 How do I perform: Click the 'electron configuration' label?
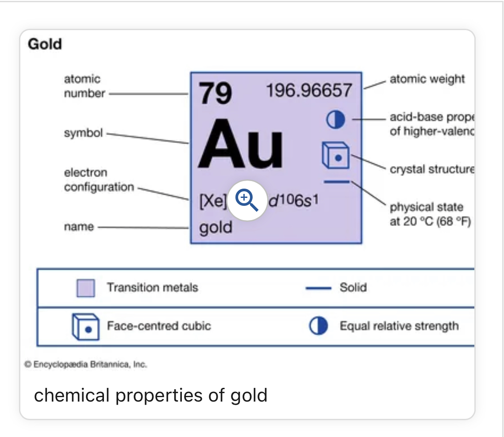click(99, 180)
